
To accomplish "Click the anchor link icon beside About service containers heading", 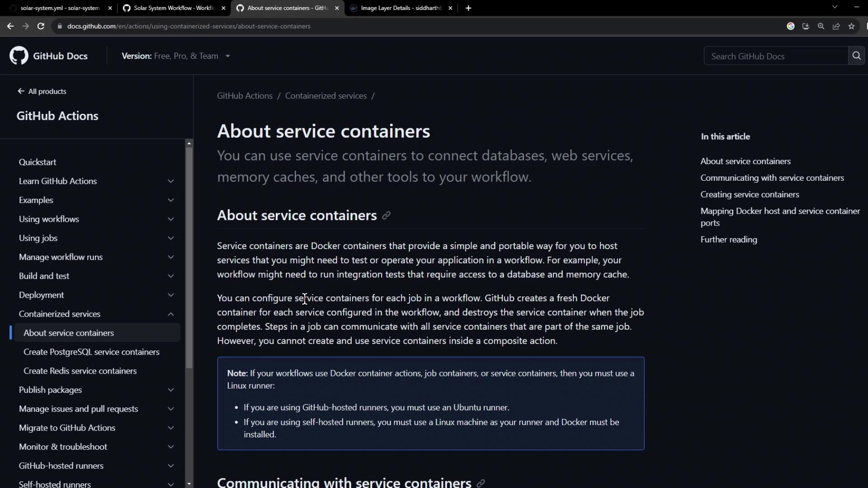I will tap(386, 216).
